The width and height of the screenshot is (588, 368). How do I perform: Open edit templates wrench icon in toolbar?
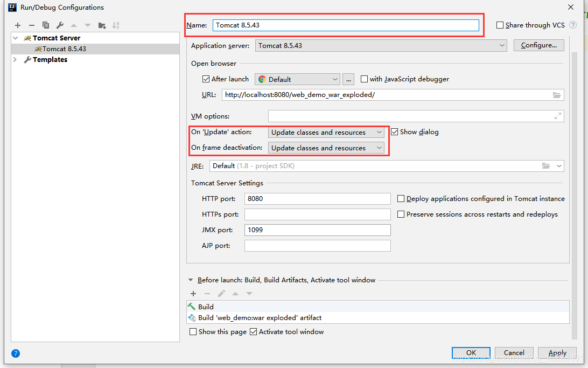coord(60,25)
